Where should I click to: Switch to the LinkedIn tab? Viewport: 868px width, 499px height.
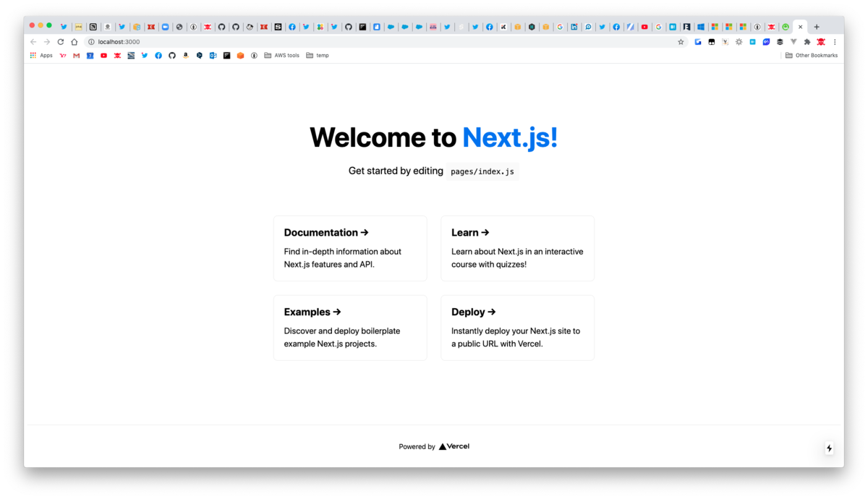(x=574, y=27)
